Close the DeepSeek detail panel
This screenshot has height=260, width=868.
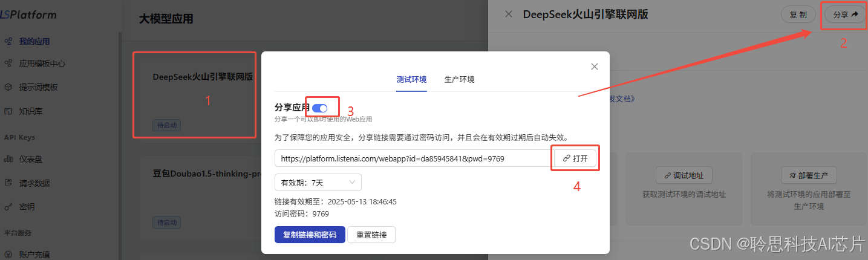click(509, 14)
